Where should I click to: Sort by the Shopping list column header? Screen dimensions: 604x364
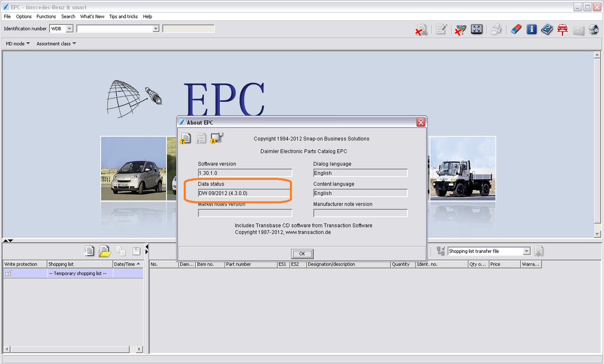[80, 265]
